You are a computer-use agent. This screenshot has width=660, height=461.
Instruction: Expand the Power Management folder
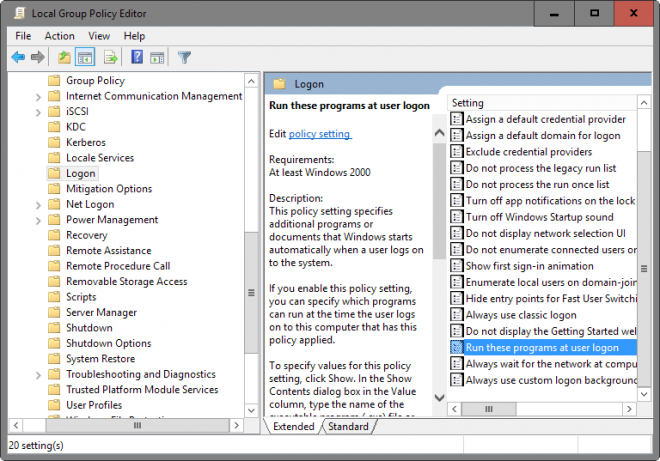[x=38, y=220]
